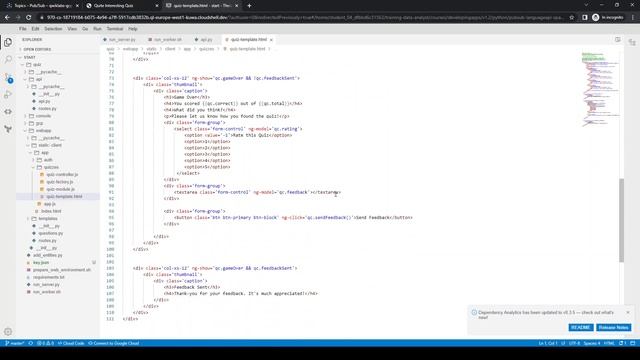Open the sixth activity bar icon below Cloud Code
Screen dimensions: 640x360
coord(8,129)
